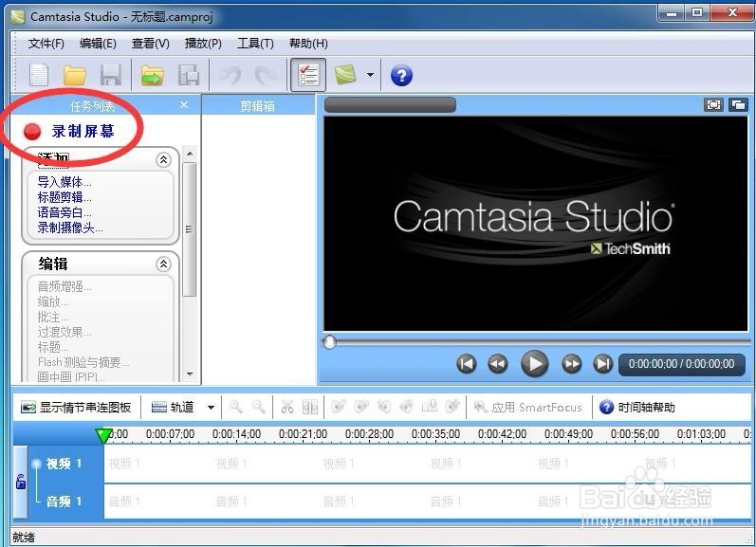
Task: Click grayed Flash 测验与摘要... entry
Action: [83, 362]
